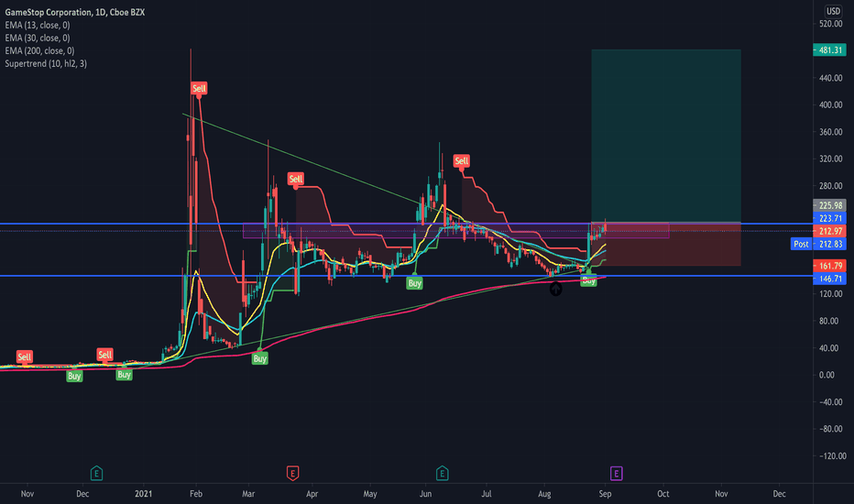Click the 440.00 price axis label

point(830,78)
